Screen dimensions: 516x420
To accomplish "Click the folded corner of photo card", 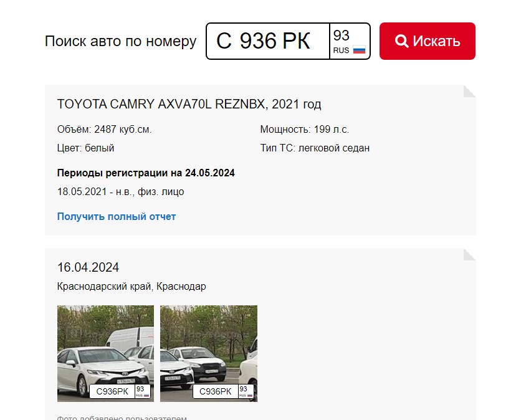I will pos(469,254).
